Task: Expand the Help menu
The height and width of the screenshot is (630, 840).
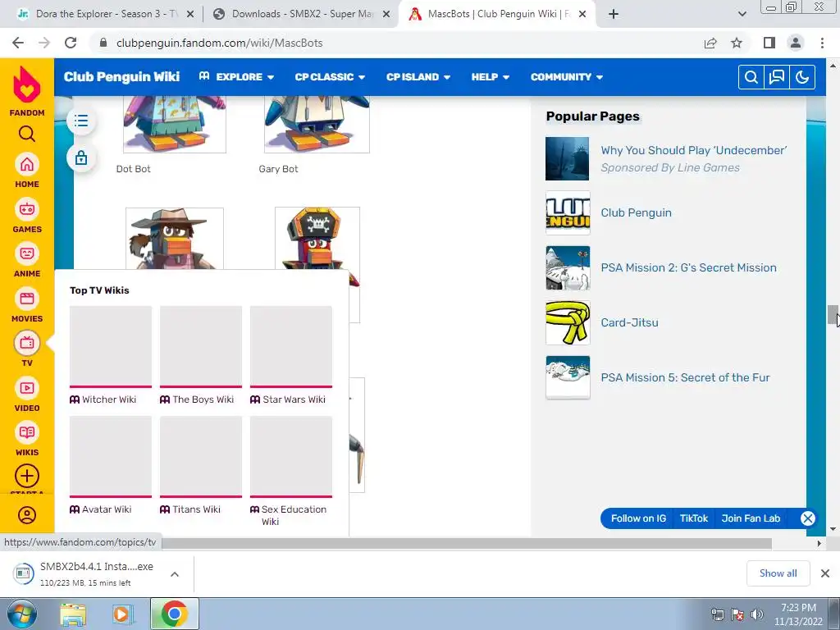Action: point(491,77)
